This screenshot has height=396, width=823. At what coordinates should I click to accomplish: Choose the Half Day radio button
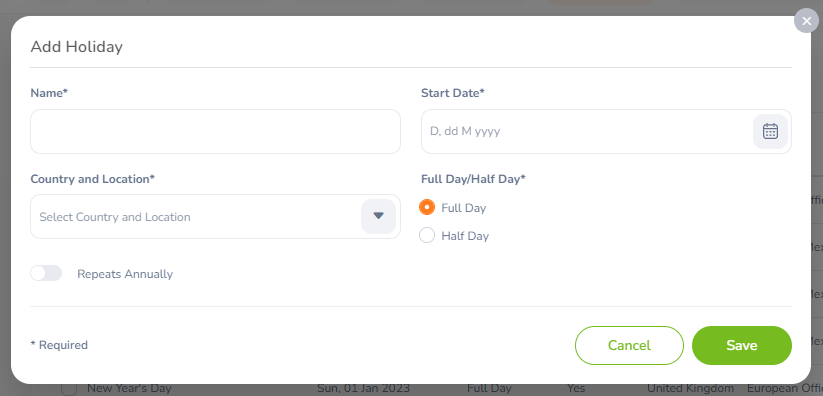coord(427,235)
